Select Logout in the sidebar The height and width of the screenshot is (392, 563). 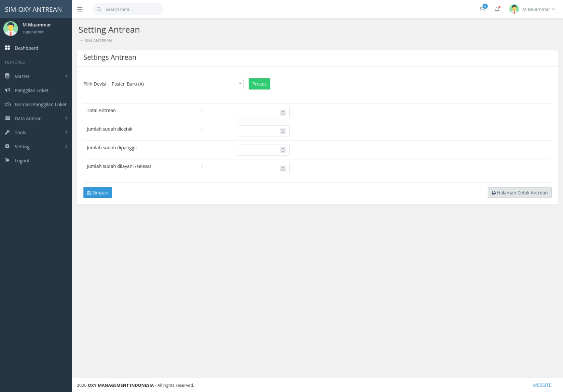point(36,161)
